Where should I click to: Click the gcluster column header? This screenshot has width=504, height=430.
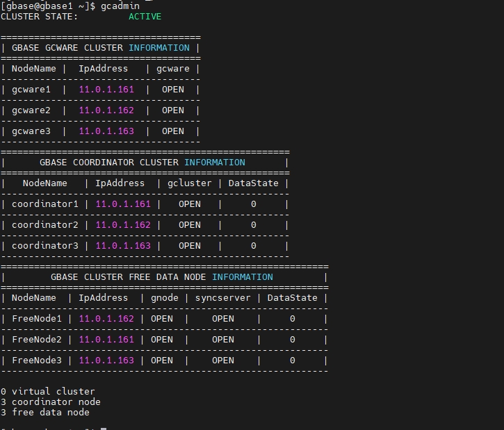[190, 183]
